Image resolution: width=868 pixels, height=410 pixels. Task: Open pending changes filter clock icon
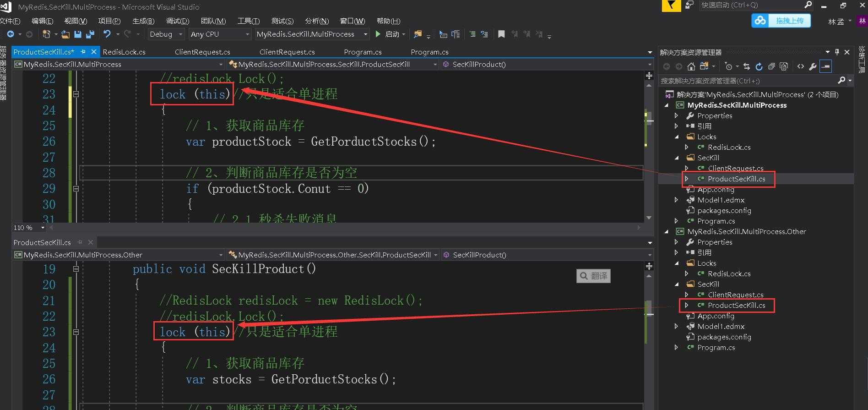tap(729, 66)
